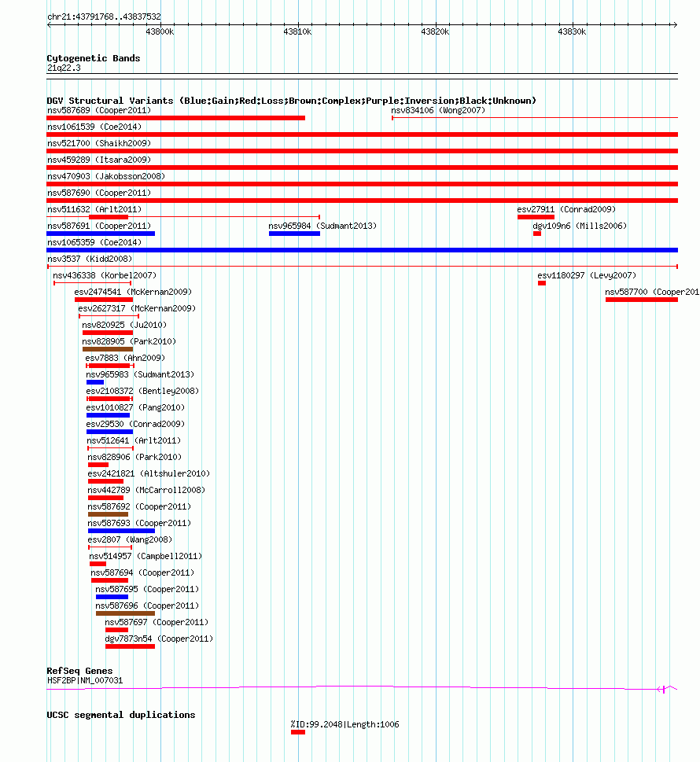Select the nsv834106 (Wong2007) variant label
700x762 pixels.
(438, 110)
